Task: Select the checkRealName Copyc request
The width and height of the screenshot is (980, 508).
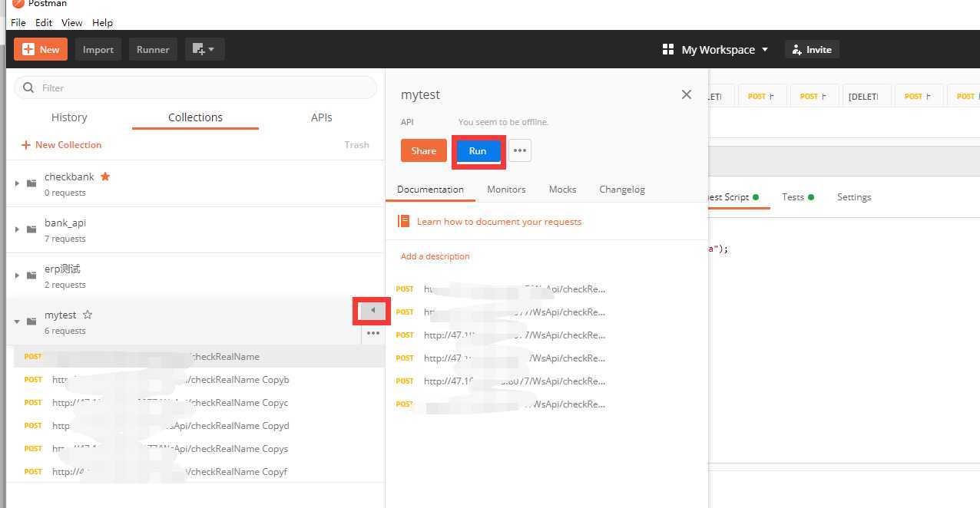Action: (x=199, y=402)
